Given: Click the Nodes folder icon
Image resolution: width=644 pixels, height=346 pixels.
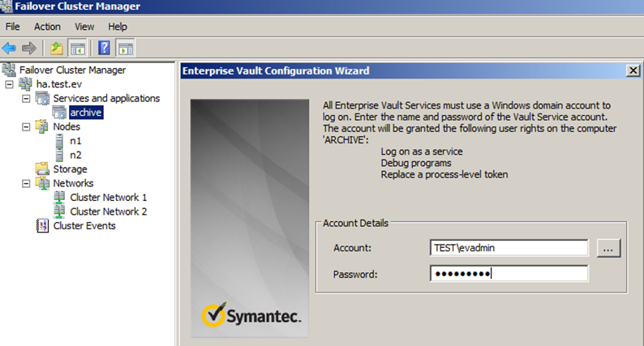Looking at the screenshot, I should pyautogui.click(x=42, y=126).
